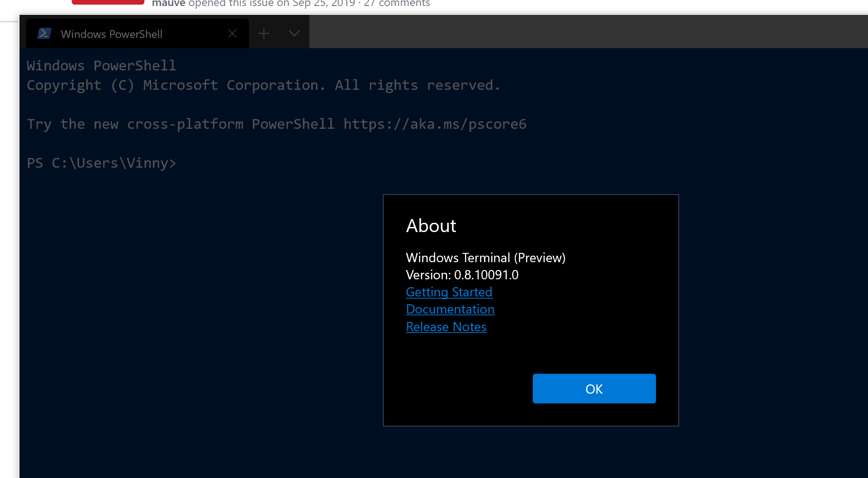Click the https://aka.ms/pscore6 URL text

pyautogui.click(x=435, y=124)
